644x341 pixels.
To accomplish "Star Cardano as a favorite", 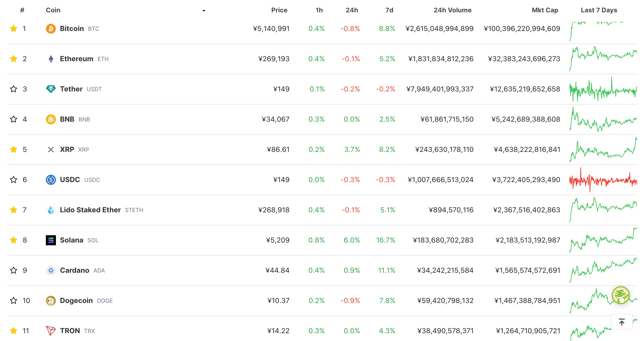I will pos(14,270).
